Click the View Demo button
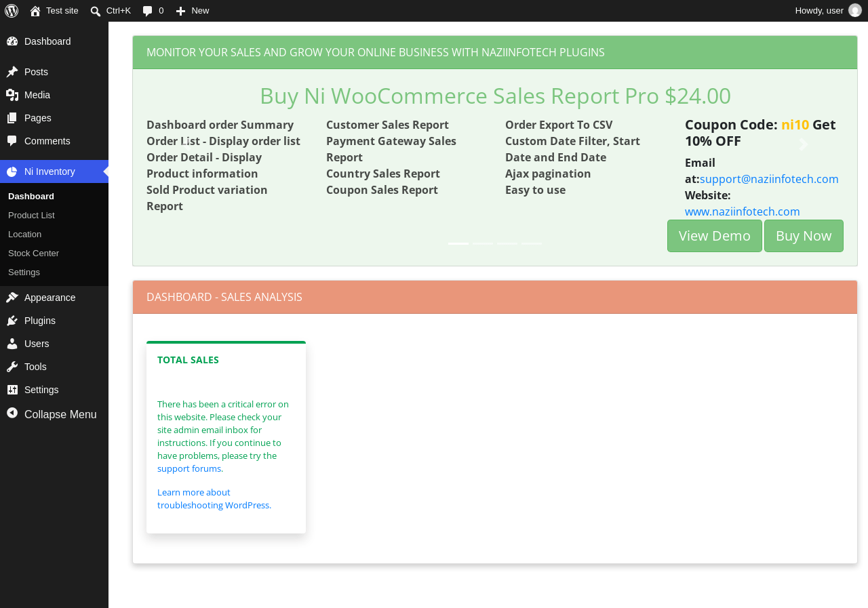Screen dimensions: 868x608 coord(715,236)
